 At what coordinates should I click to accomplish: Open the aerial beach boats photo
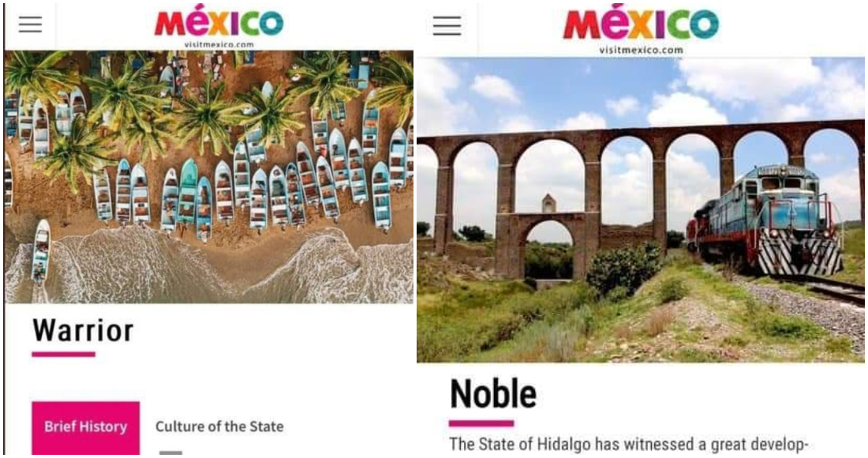coord(208,177)
